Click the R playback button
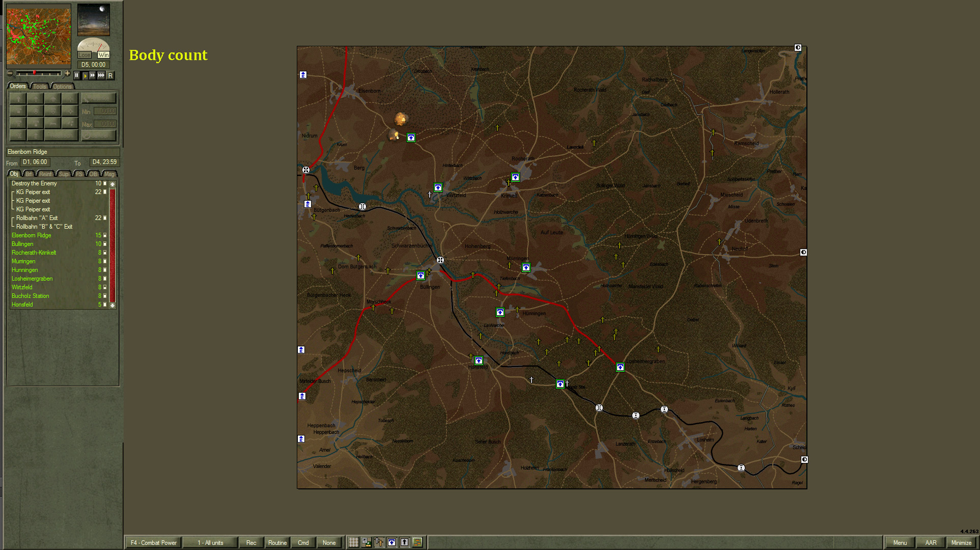This screenshot has height=550, width=980. tap(110, 75)
